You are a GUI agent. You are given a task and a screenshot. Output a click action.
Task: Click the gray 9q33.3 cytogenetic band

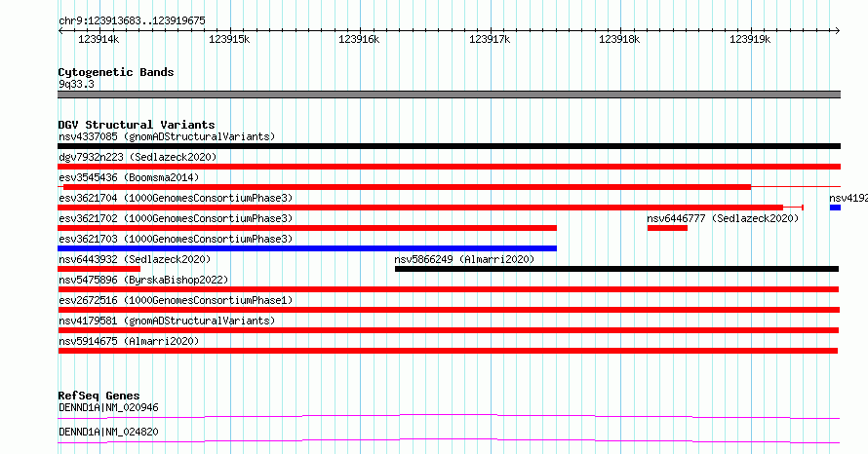point(449,95)
